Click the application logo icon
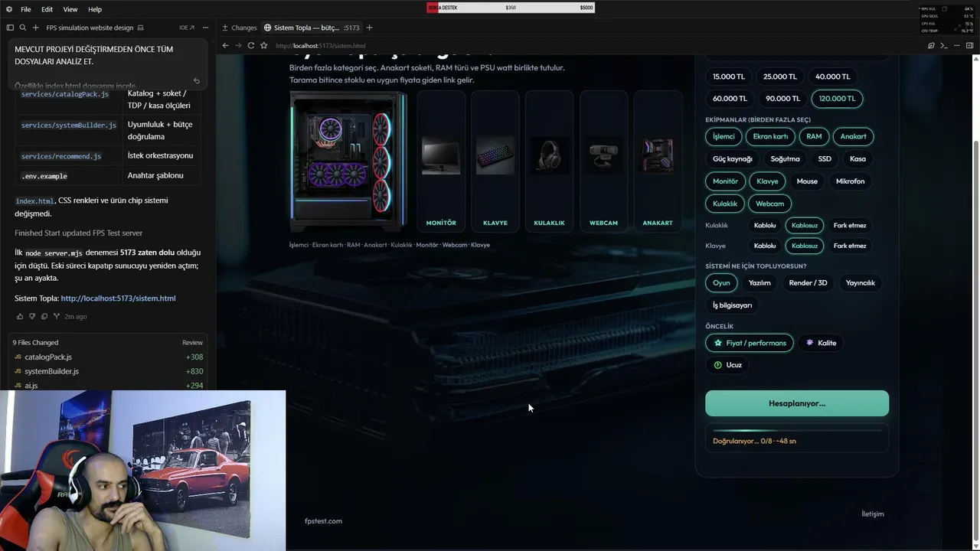 tap(8, 9)
